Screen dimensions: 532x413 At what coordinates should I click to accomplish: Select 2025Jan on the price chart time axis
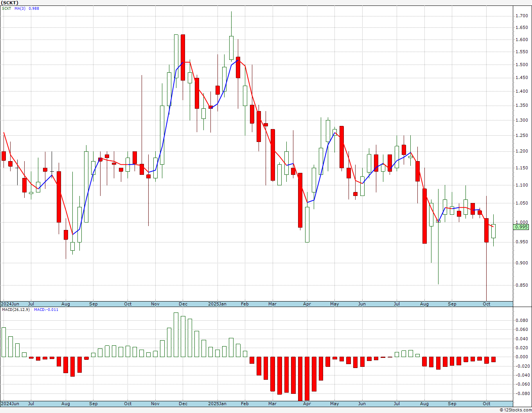tap(217, 304)
